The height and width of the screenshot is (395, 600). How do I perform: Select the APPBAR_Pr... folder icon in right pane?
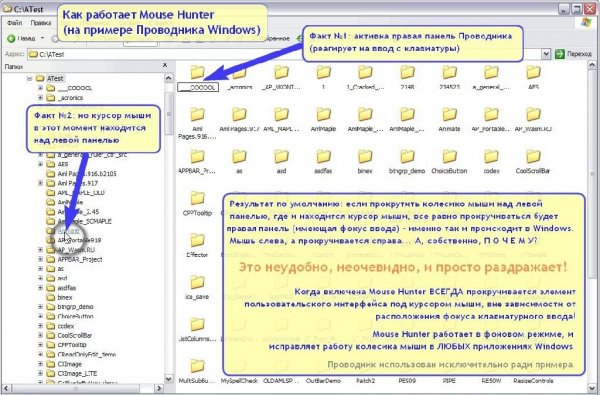(x=198, y=156)
